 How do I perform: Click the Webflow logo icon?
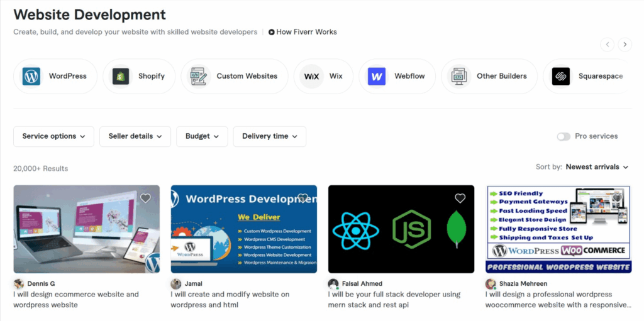coord(377,77)
